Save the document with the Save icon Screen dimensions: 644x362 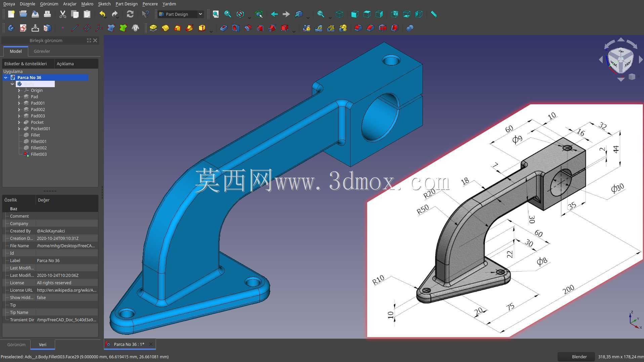(x=35, y=14)
